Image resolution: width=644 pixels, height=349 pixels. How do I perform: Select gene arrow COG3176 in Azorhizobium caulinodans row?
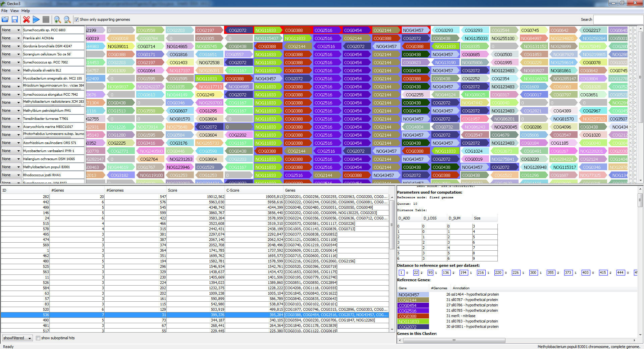(179, 143)
